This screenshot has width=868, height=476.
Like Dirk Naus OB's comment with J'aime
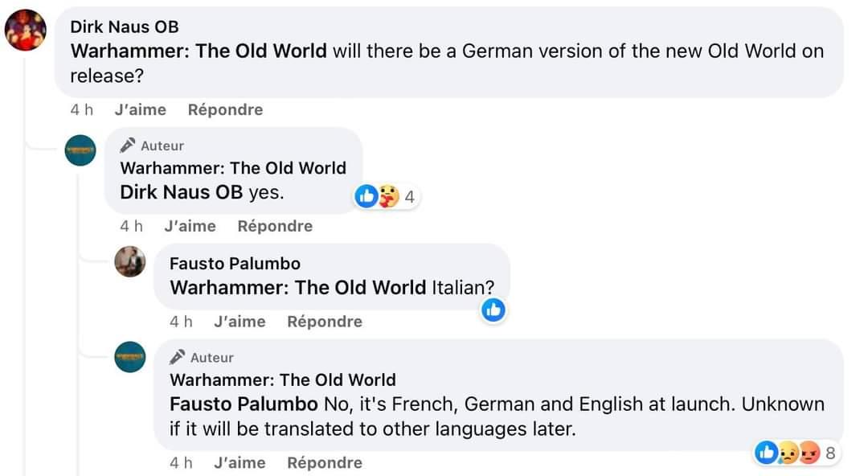(140, 109)
